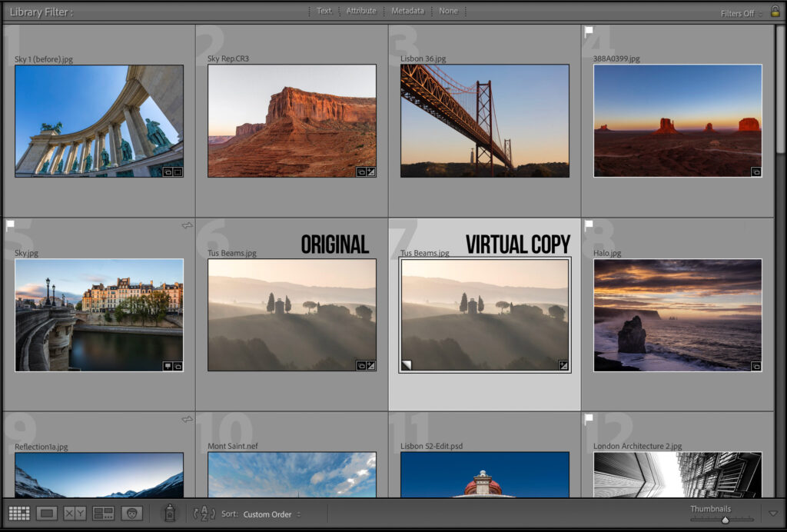
Task: Click the comment badge on Sky.jpg thumbnail
Action: pyautogui.click(x=168, y=366)
